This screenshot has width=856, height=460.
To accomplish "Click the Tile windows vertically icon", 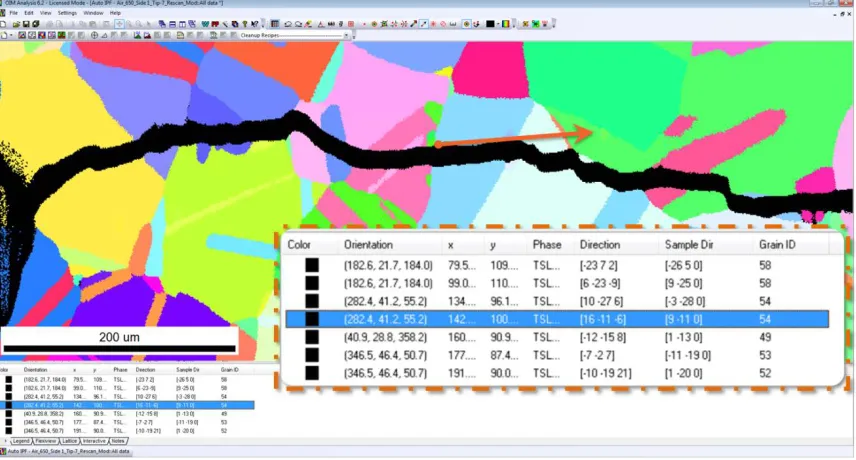I will (x=182, y=24).
